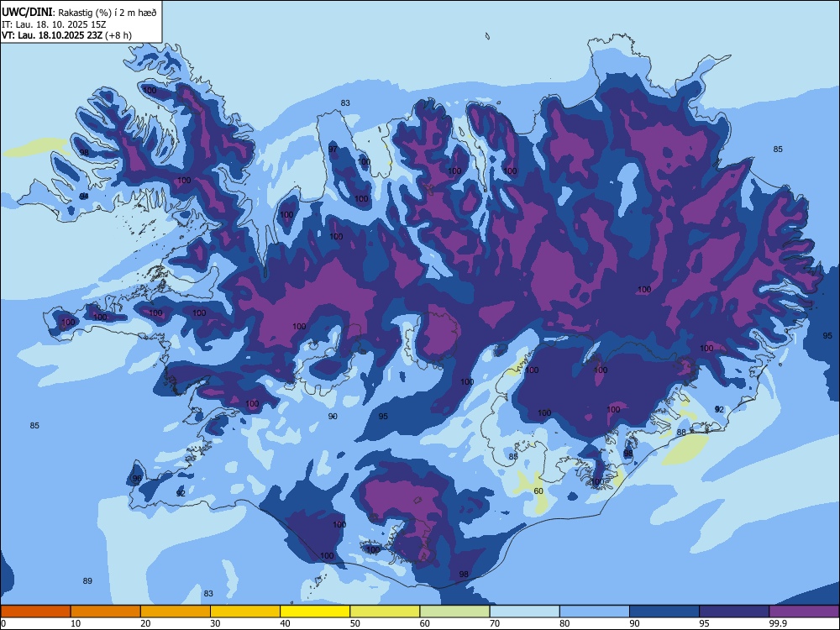Click the legend tick label '80'
This screenshot has height=630, width=840.
[564, 623]
